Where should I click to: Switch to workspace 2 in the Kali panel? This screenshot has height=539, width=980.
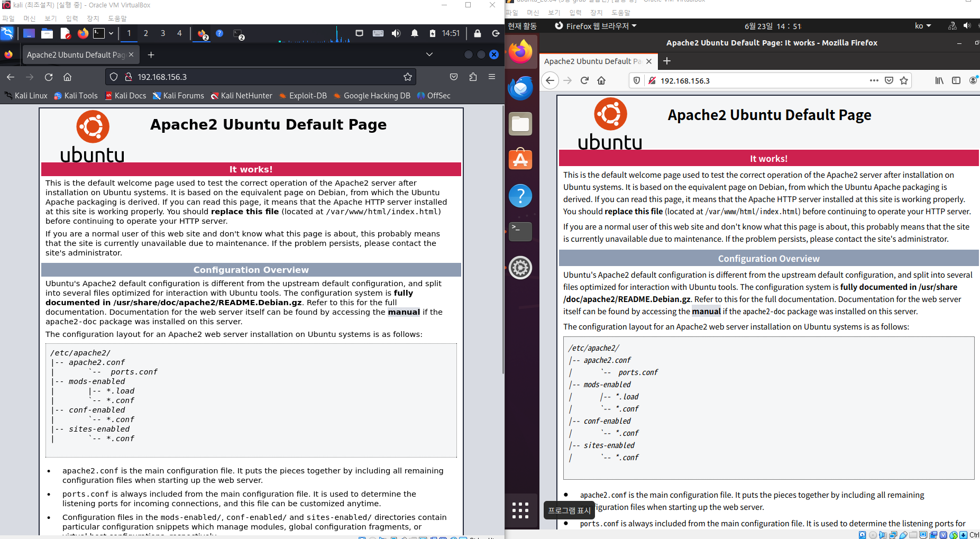[x=145, y=33]
